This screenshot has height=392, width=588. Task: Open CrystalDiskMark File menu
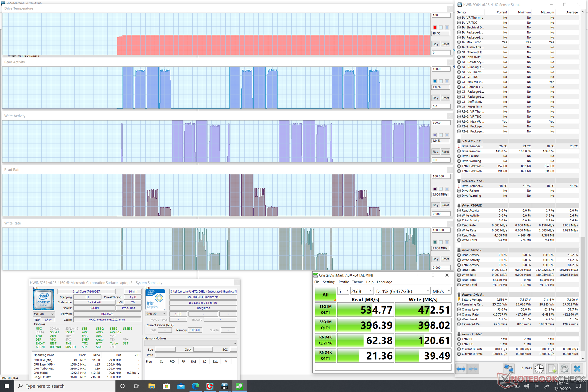[317, 282]
